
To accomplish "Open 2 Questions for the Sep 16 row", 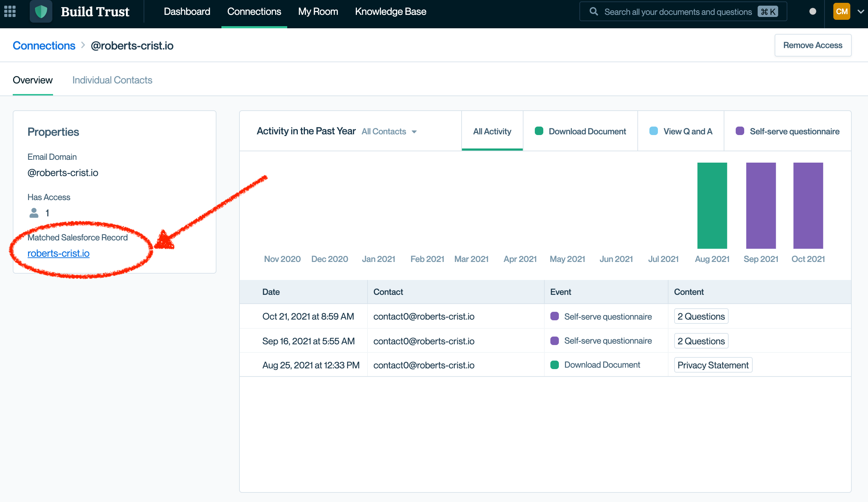I will coord(701,341).
